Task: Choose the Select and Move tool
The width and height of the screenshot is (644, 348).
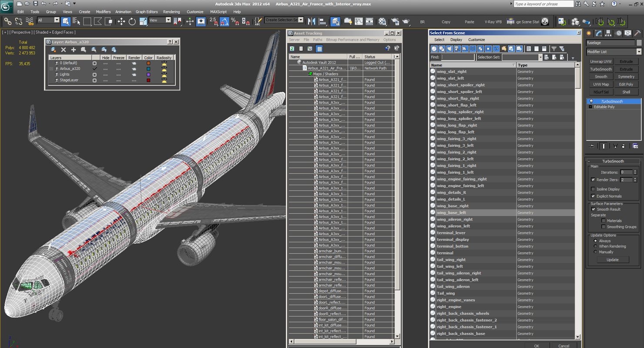Action: (121, 21)
